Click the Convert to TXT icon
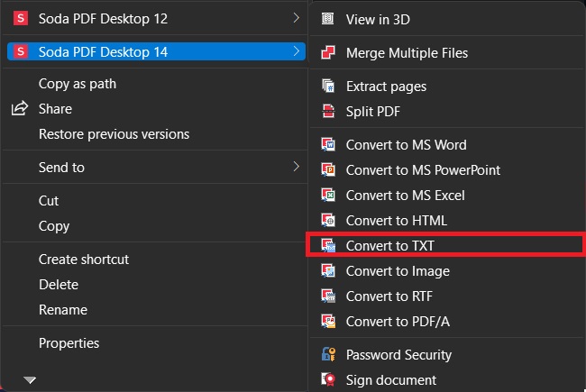586x392 pixels. pyautogui.click(x=328, y=245)
